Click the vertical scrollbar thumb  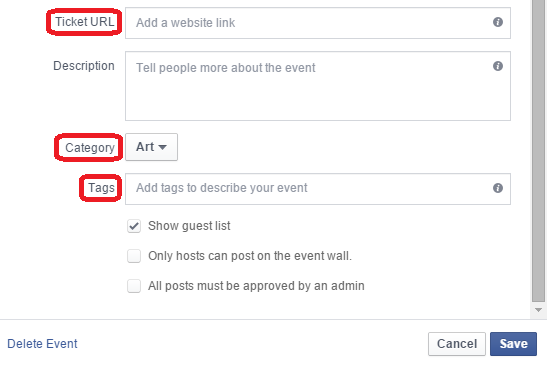pyautogui.click(x=538, y=150)
